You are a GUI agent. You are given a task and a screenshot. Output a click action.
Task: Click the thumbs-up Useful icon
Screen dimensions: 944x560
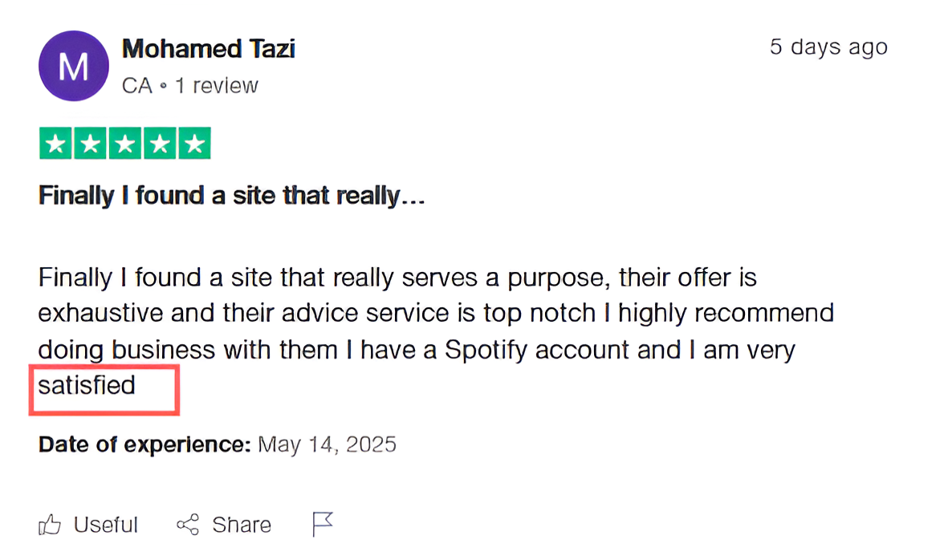50,525
